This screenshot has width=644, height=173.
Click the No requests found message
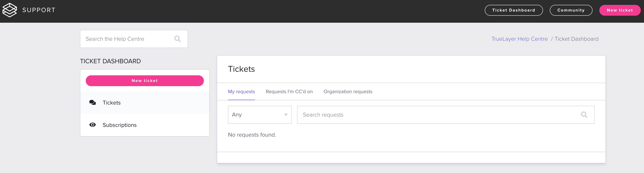pyautogui.click(x=252, y=135)
